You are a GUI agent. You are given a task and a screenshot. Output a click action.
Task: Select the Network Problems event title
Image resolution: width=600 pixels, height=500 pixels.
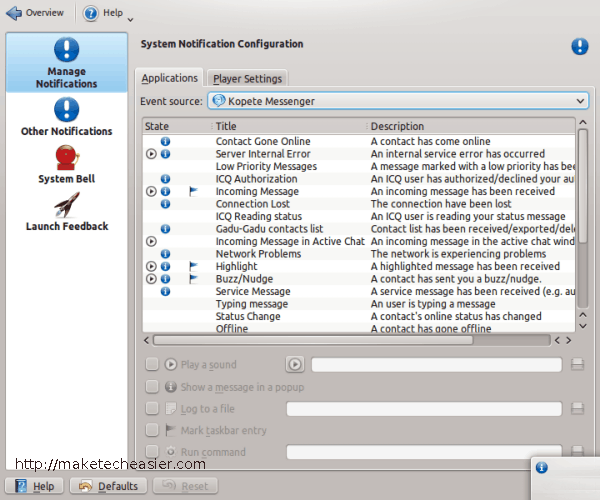point(258,254)
